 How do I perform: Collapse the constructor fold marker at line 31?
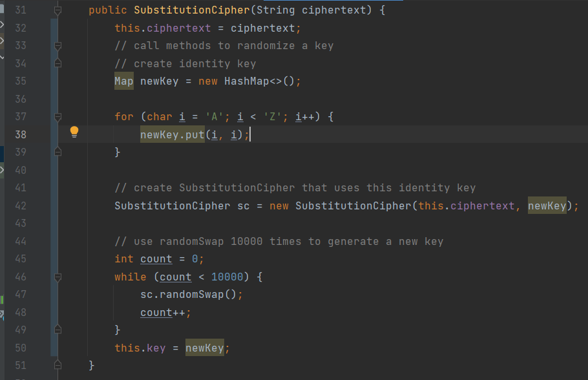click(58, 10)
